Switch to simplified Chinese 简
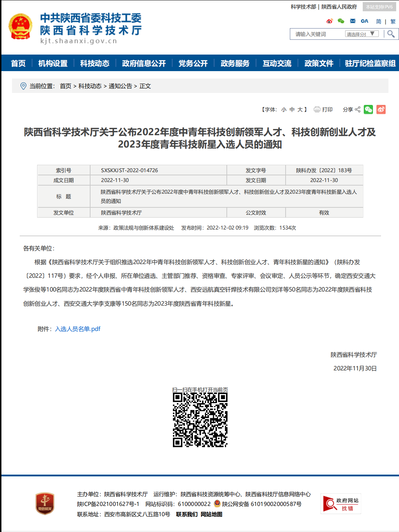The height and width of the screenshot is (532, 399). [x=379, y=21]
